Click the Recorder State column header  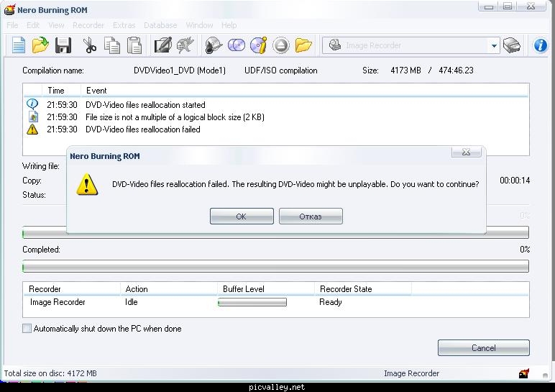tap(363, 289)
